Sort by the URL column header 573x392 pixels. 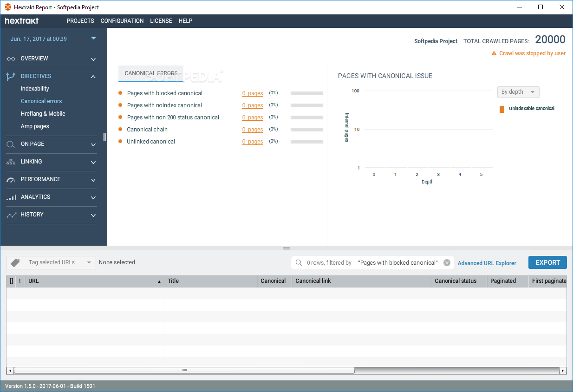[93, 281]
